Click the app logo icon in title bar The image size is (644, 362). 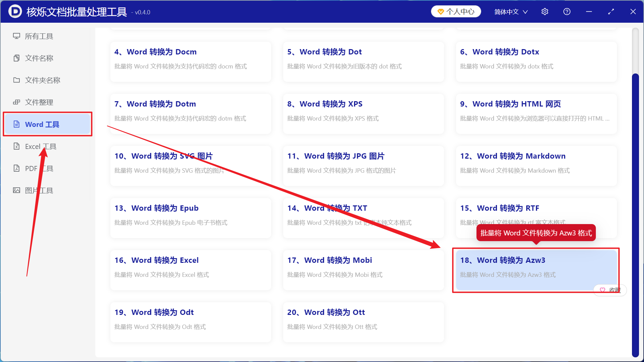[15, 12]
